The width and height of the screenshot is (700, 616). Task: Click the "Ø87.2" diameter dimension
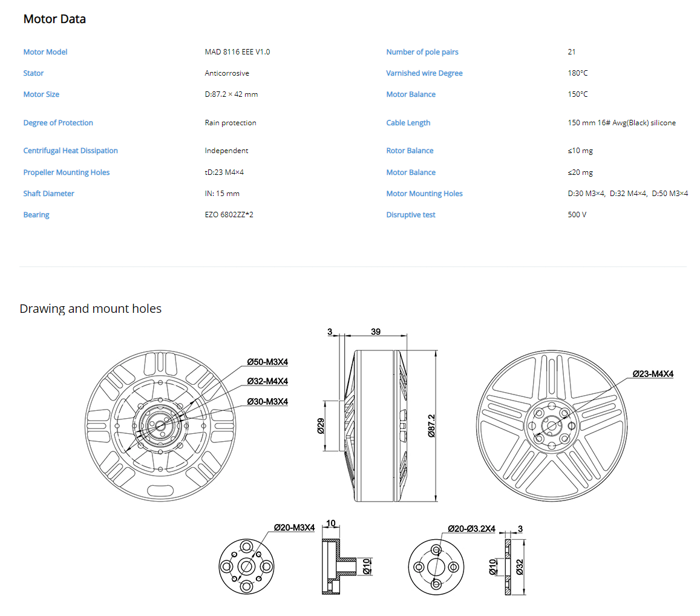pos(431,426)
